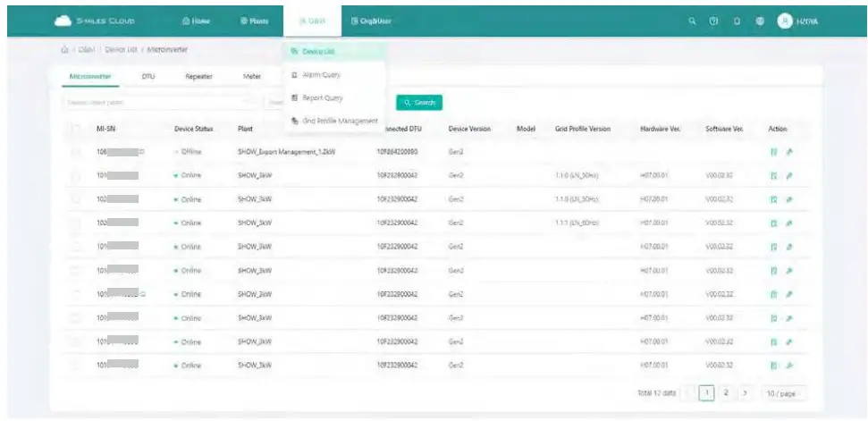Click the language globe icon
868x421 pixels.
click(760, 21)
